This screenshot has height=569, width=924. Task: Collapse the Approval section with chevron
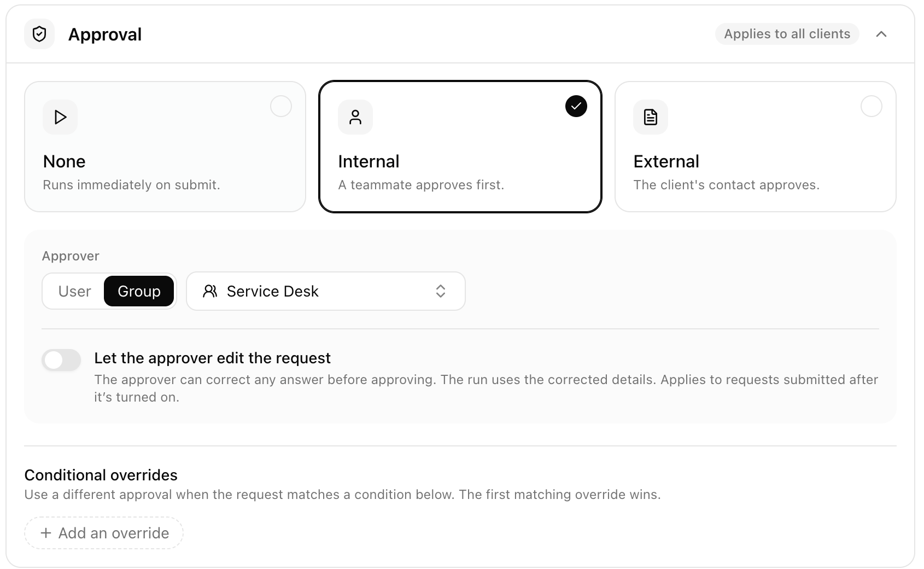pyautogui.click(x=881, y=34)
